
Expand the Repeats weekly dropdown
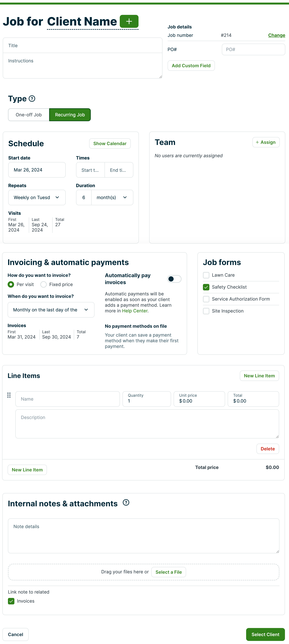pos(37,197)
